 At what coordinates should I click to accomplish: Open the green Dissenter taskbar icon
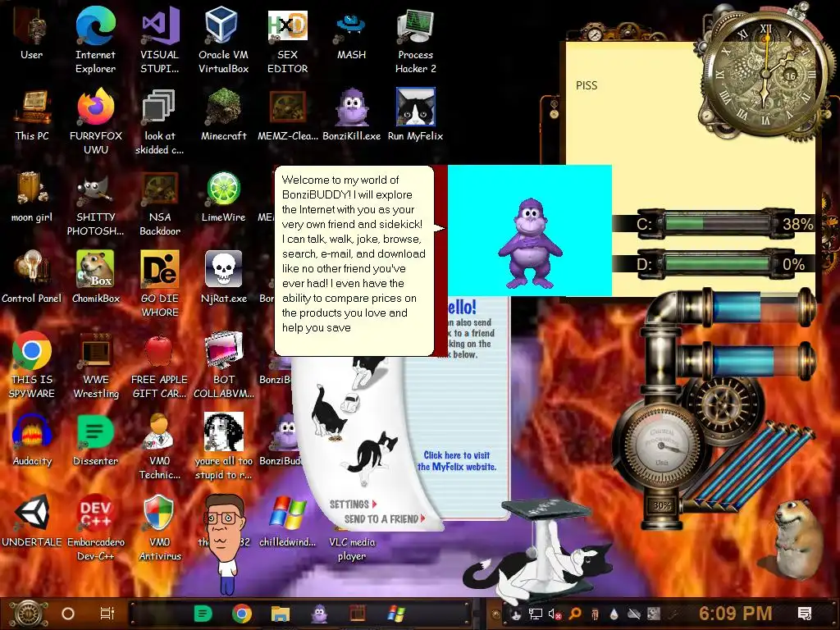coord(203,614)
